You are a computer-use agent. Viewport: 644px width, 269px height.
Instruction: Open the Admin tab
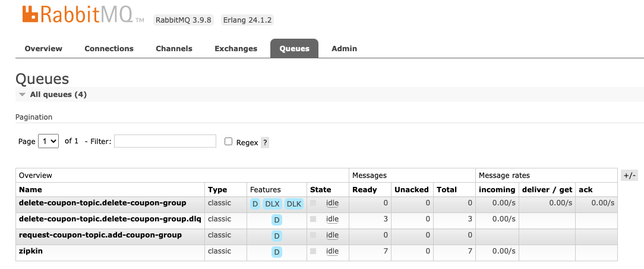pos(344,49)
